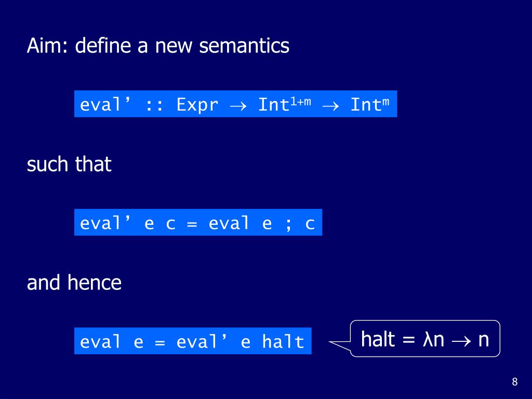
Task: Click the callout bubble's pointer tail
Action: click(x=340, y=345)
